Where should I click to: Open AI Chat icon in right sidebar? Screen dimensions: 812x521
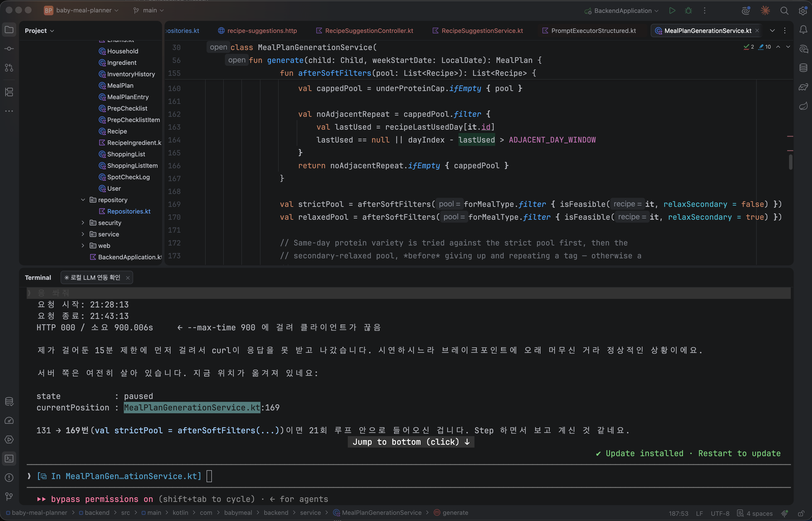pos(803,49)
